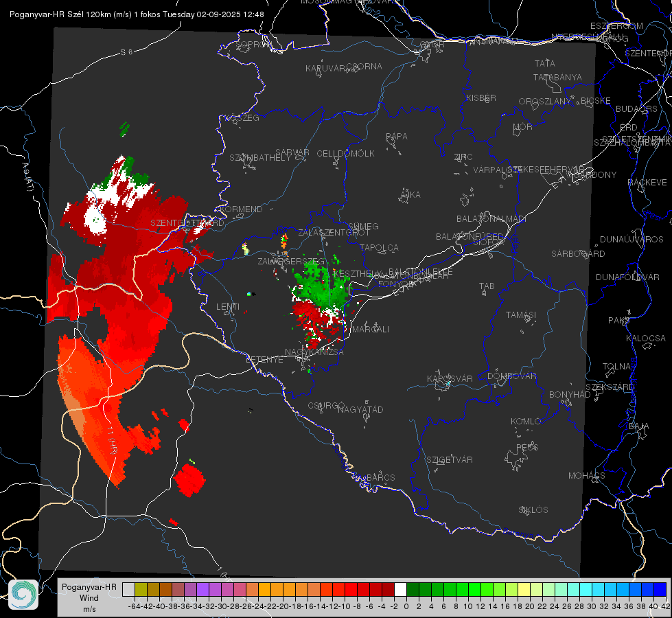Screen dimensions: 672x618
Task: Click the MARCALI city label
Action: click(x=371, y=330)
